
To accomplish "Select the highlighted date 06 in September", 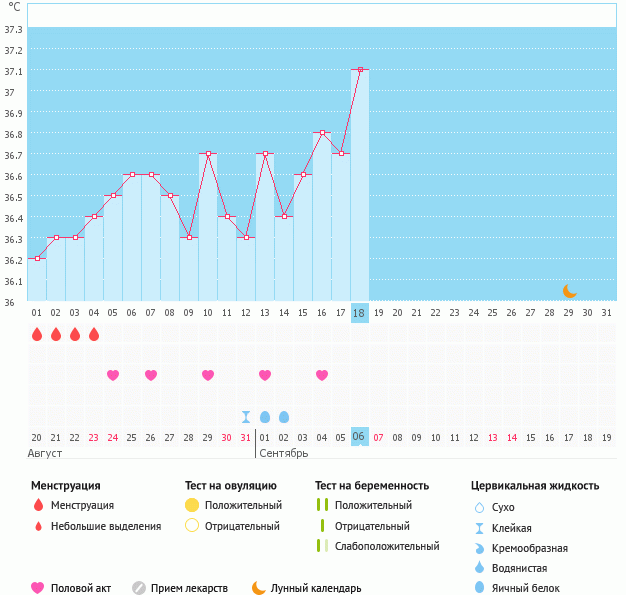I will pyautogui.click(x=360, y=437).
